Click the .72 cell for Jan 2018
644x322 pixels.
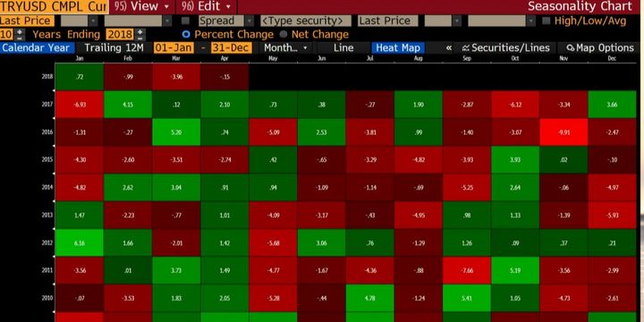[x=80, y=76]
